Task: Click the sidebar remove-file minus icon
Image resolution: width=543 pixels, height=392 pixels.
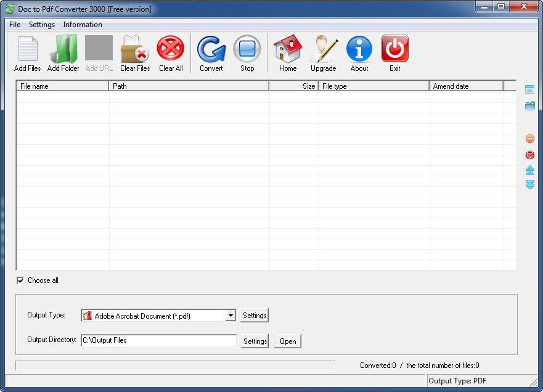Action: pyautogui.click(x=529, y=138)
